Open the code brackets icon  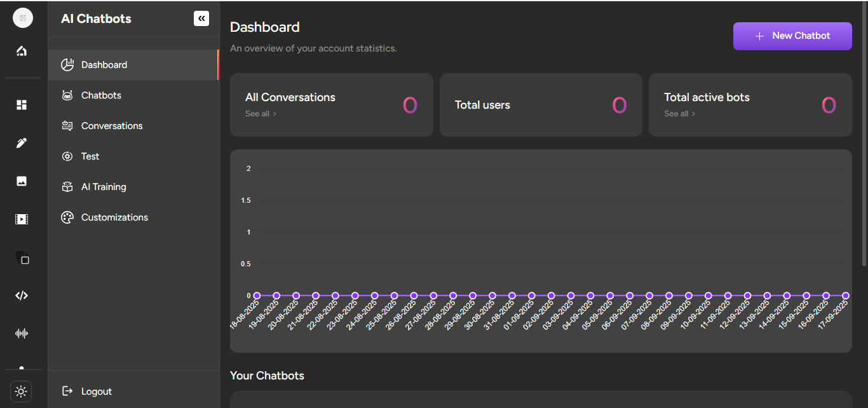point(22,296)
